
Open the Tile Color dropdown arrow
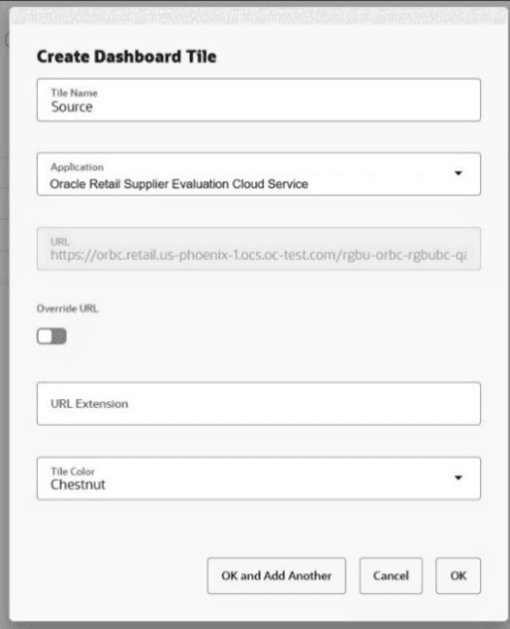(458, 478)
